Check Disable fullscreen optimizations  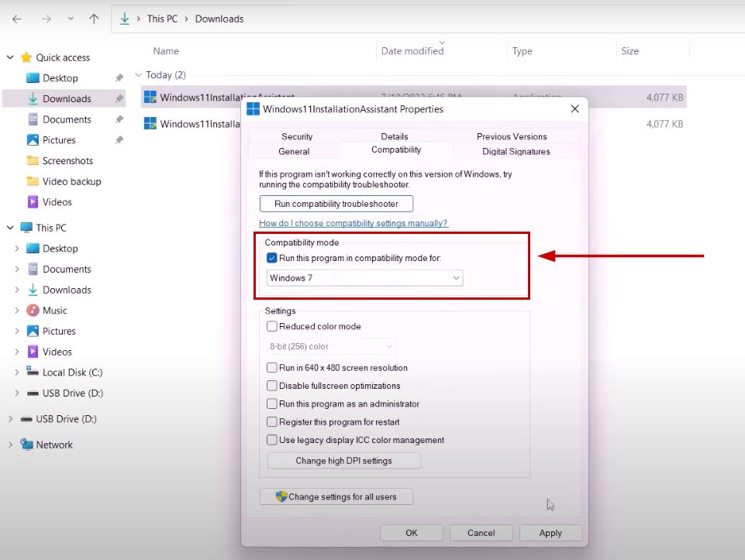tap(272, 386)
